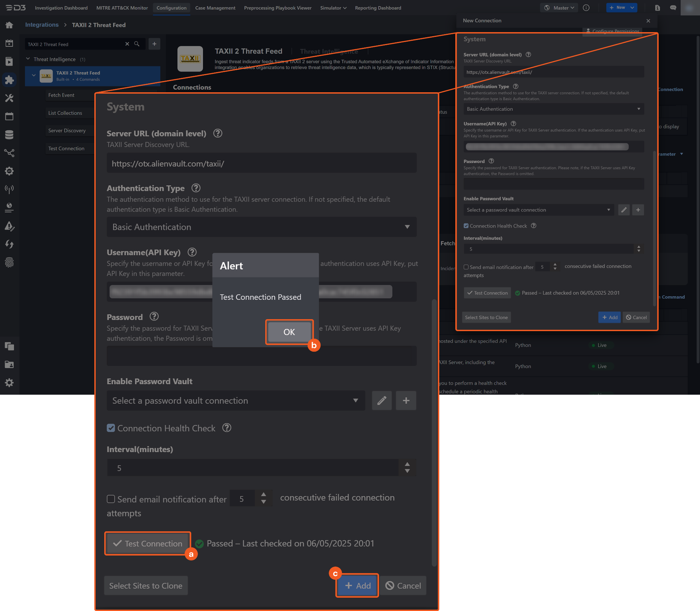Click the help icon next to Authentication Type
The image size is (700, 611).
[196, 188]
